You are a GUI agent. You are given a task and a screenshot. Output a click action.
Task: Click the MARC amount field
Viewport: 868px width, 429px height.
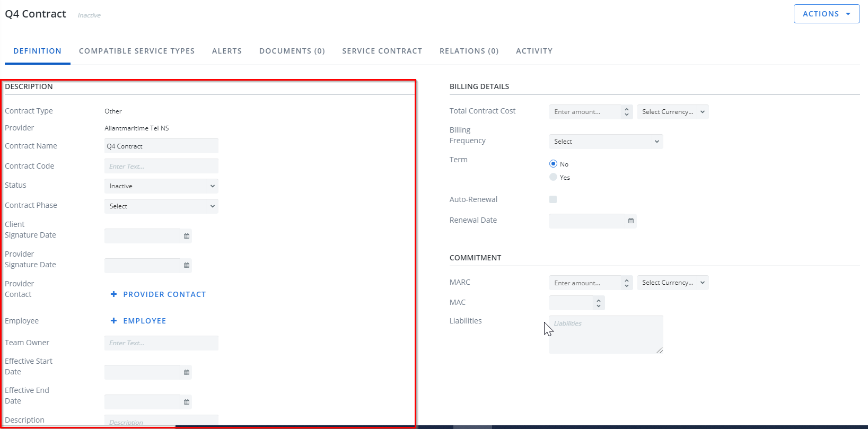point(585,283)
